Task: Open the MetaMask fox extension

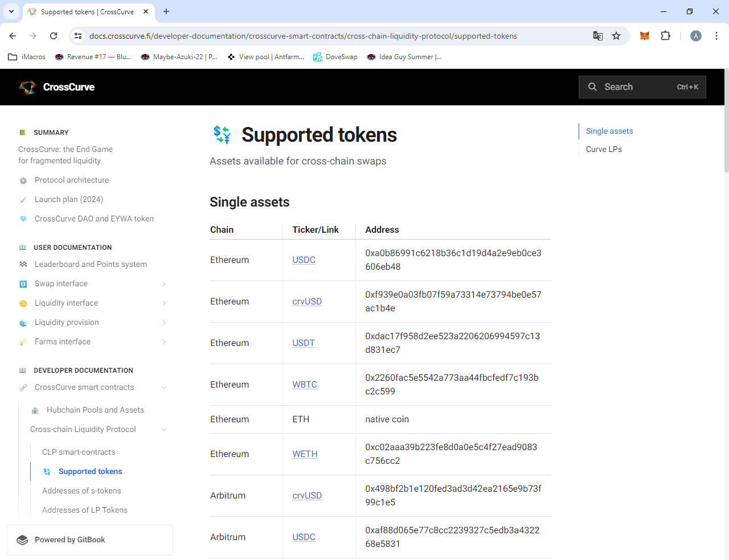Action: pos(645,36)
